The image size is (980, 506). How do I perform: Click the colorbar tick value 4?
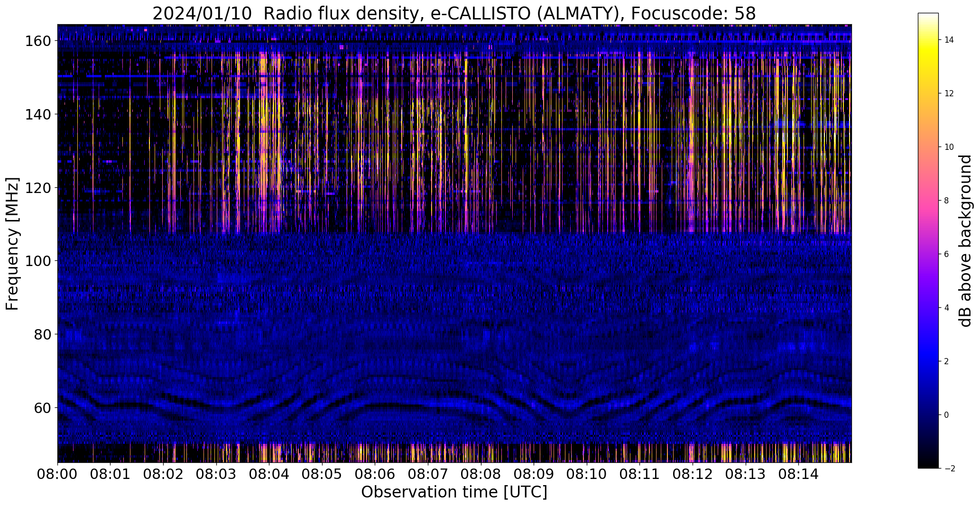[x=947, y=308]
